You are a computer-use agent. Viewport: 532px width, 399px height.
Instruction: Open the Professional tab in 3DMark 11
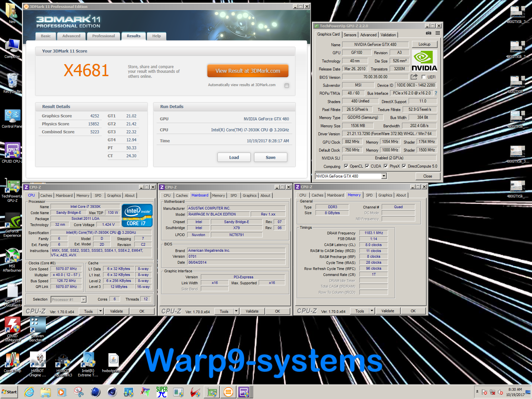pyautogui.click(x=103, y=36)
